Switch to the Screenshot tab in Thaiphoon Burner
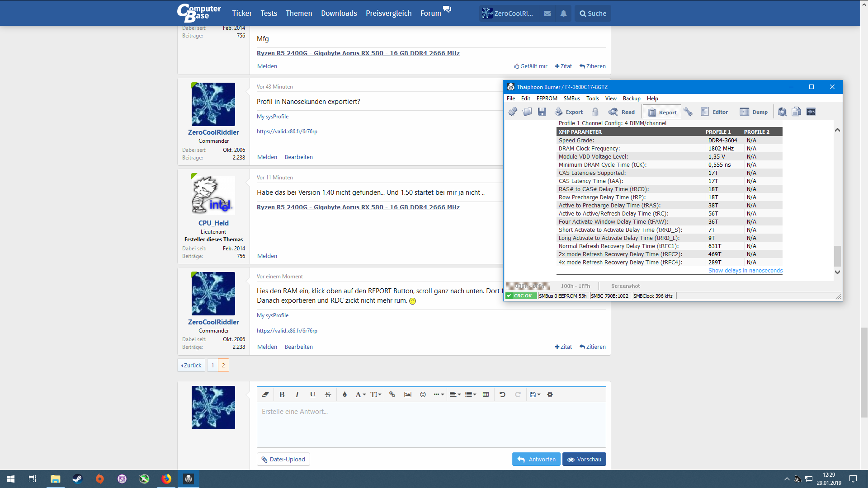 [626, 286]
